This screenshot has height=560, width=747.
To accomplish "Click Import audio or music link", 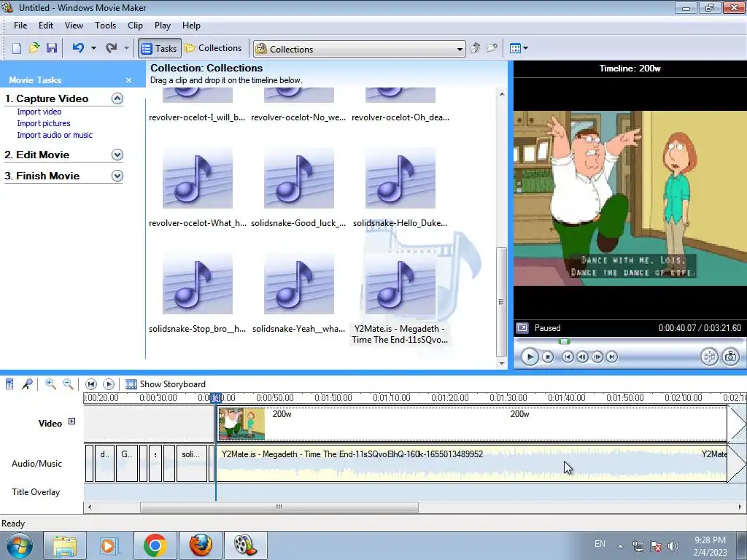I will click(55, 135).
